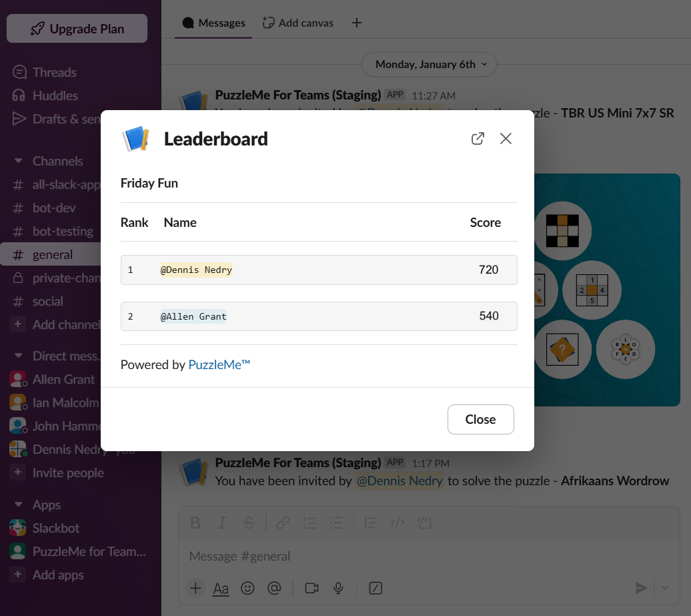Select the Add canvas tab

[x=298, y=23]
